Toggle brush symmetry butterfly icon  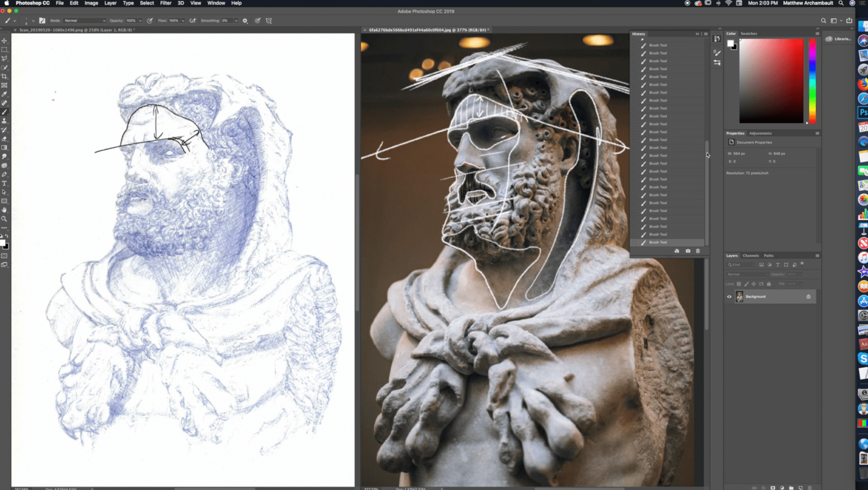point(269,20)
